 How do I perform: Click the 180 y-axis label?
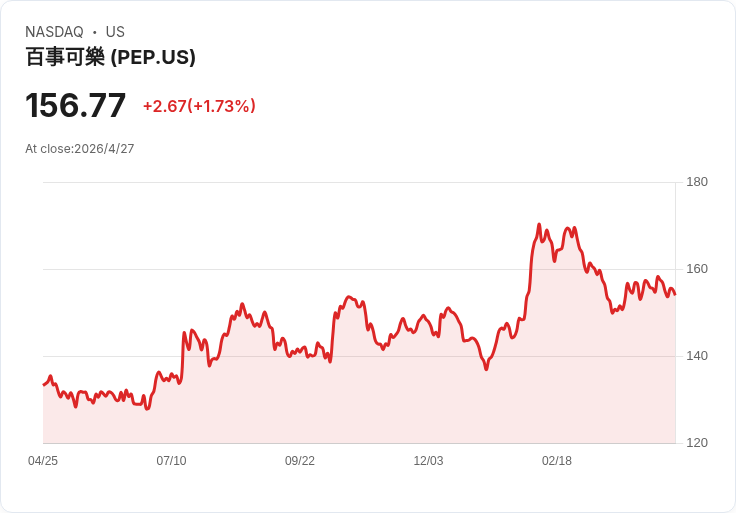point(696,182)
